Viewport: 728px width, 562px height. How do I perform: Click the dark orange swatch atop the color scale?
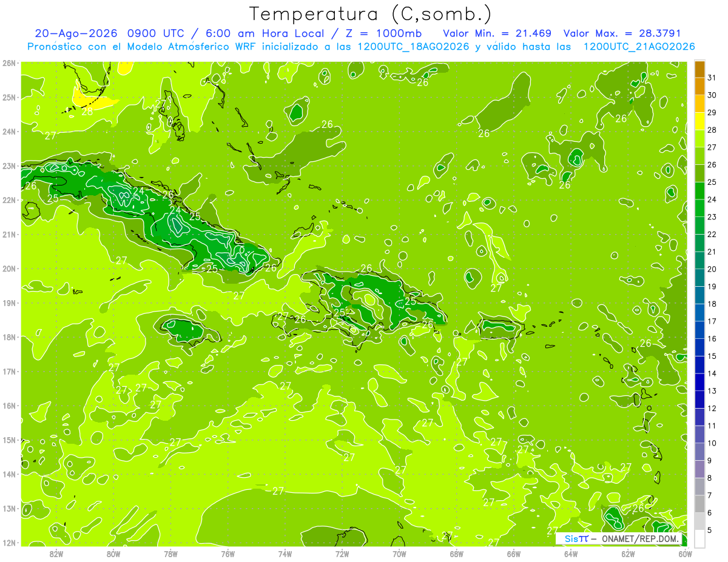click(699, 69)
